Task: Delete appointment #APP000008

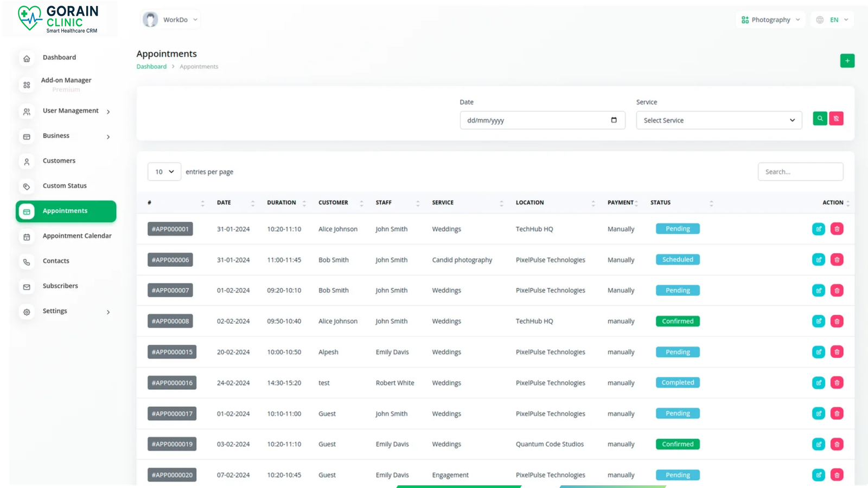Action: point(837,321)
